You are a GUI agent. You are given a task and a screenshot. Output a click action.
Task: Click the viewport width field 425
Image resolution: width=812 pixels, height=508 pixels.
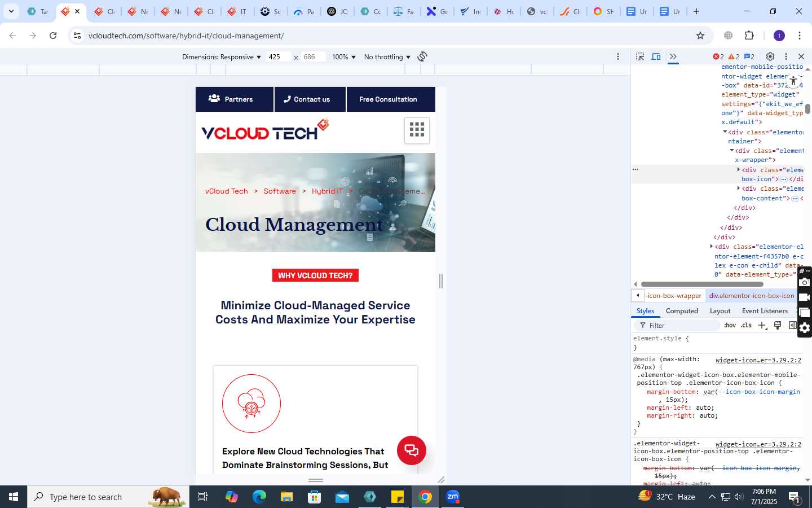(279, 57)
